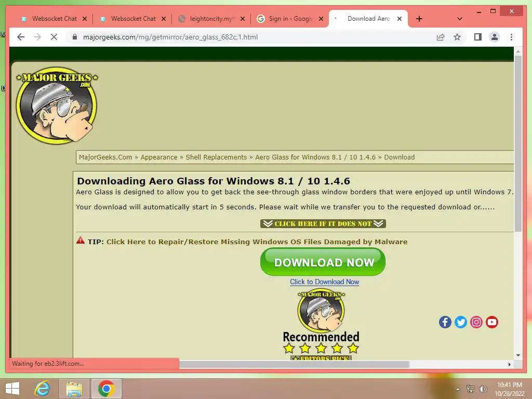532x399 pixels.
Task: View site info via the padlock icon
Action: [75, 37]
